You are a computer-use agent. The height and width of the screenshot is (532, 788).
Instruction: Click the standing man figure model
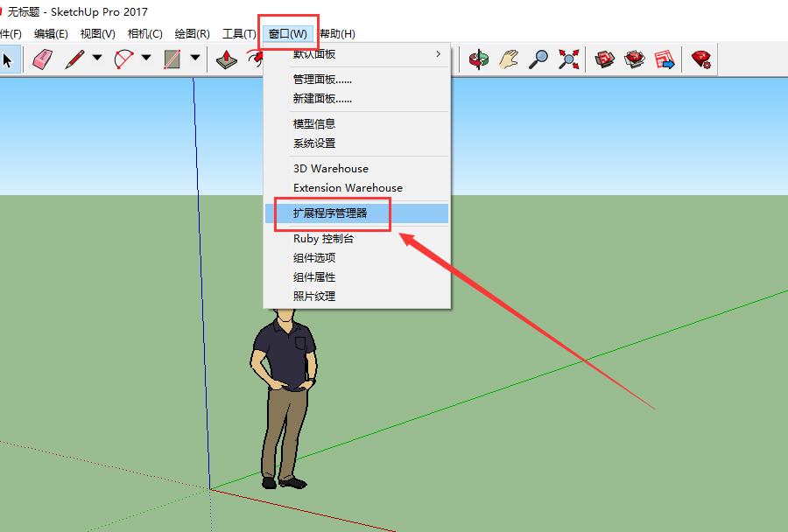point(284,398)
